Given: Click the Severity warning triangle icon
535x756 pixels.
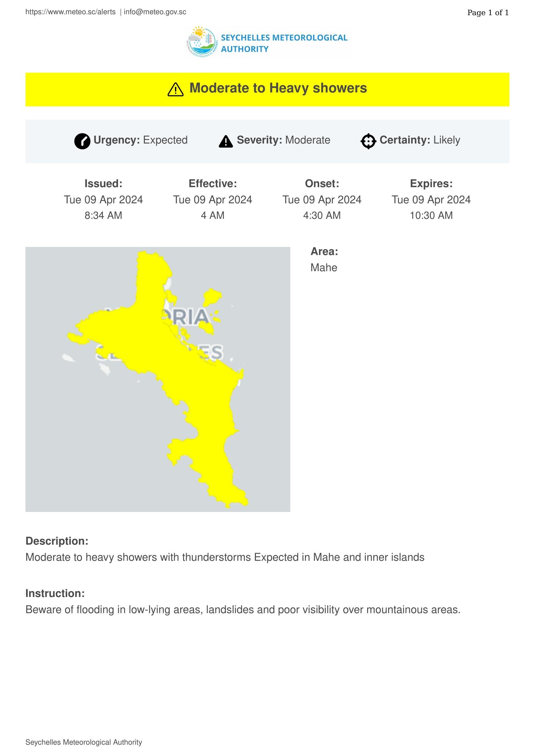Looking at the screenshot, I should (x=226, y=141).
